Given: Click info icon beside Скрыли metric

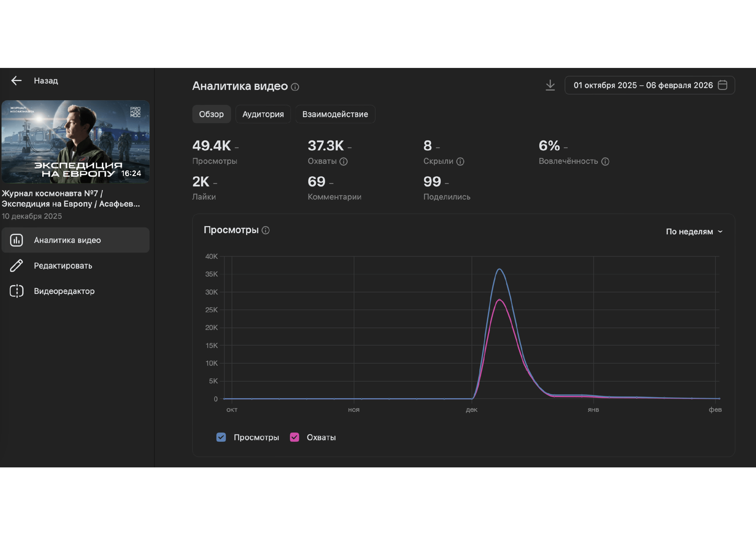Looking at the screenshot, I should tap(460, 161).
